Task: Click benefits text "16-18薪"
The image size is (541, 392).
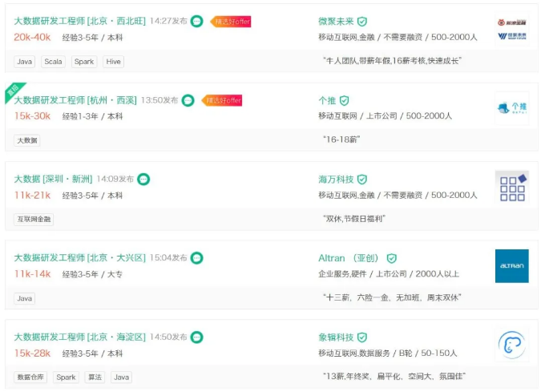Action: (341, 139)
